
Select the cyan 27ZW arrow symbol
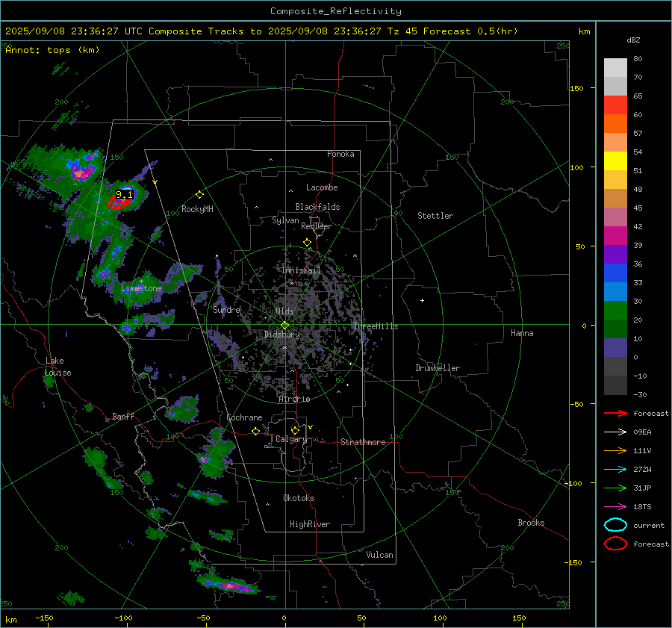pyautogui.click(x=615, y=470)
